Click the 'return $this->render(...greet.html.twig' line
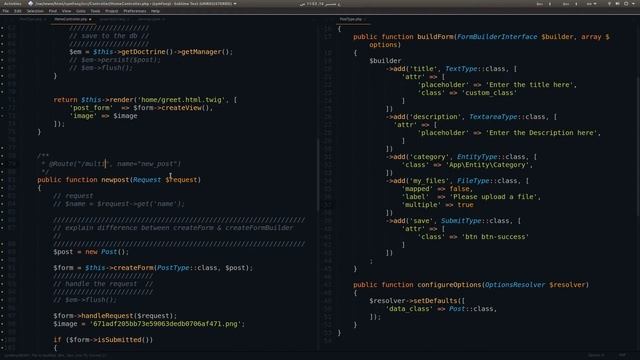This screenshot has width=640, height=360. click(145, 100)
